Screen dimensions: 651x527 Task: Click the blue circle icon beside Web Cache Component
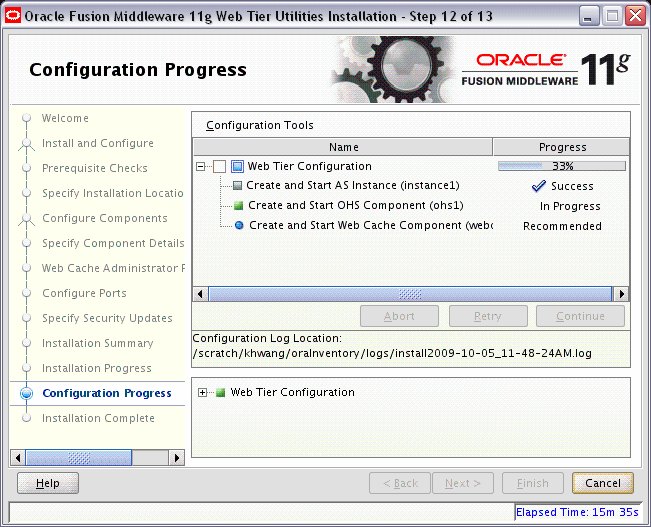click(239, 225)
